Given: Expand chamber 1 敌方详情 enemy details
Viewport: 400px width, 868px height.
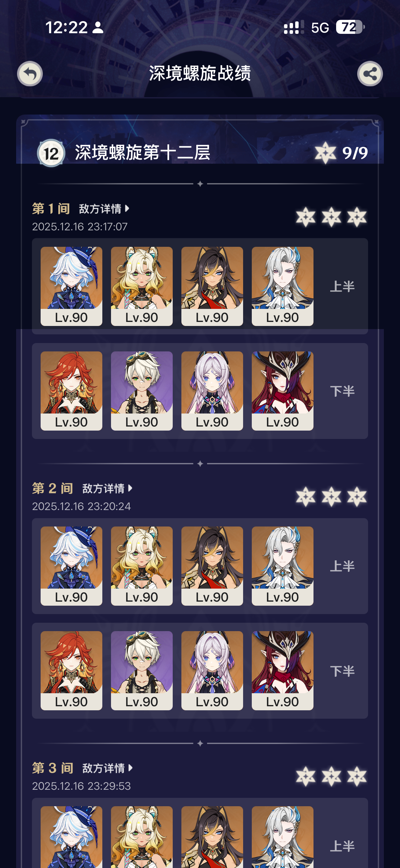Looking at the screenshot, I should click(104, 209).
